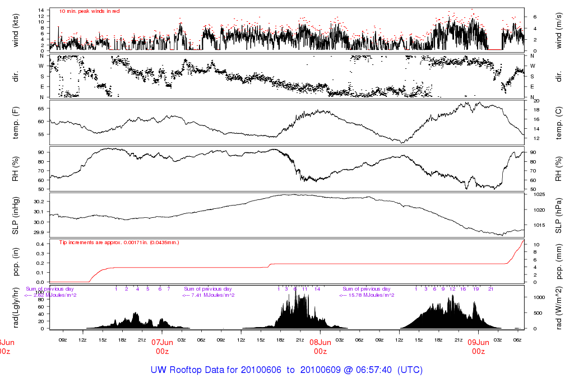Click the '1020' hPa pressure tick
574x392 pixels.
(539, 210)
